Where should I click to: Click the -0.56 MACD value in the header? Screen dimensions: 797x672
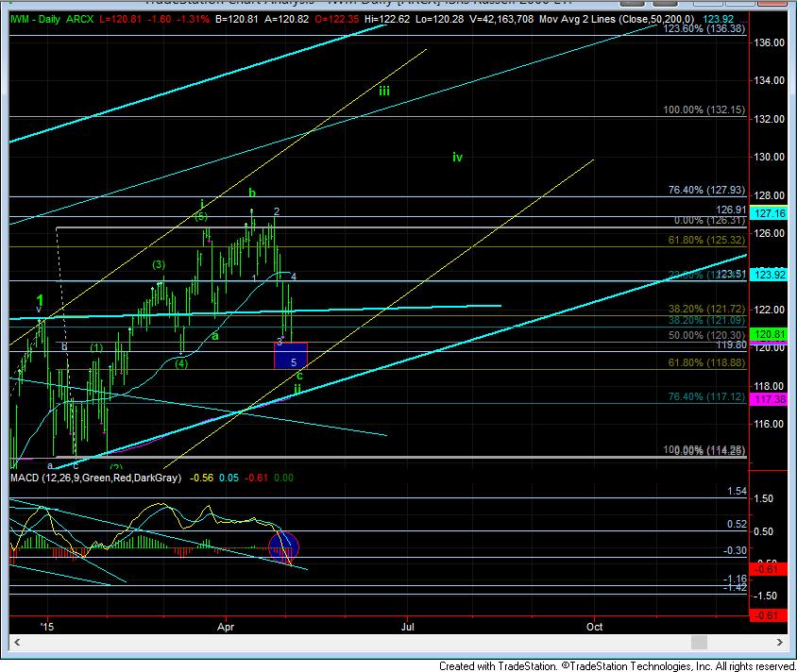click(201, 478)
